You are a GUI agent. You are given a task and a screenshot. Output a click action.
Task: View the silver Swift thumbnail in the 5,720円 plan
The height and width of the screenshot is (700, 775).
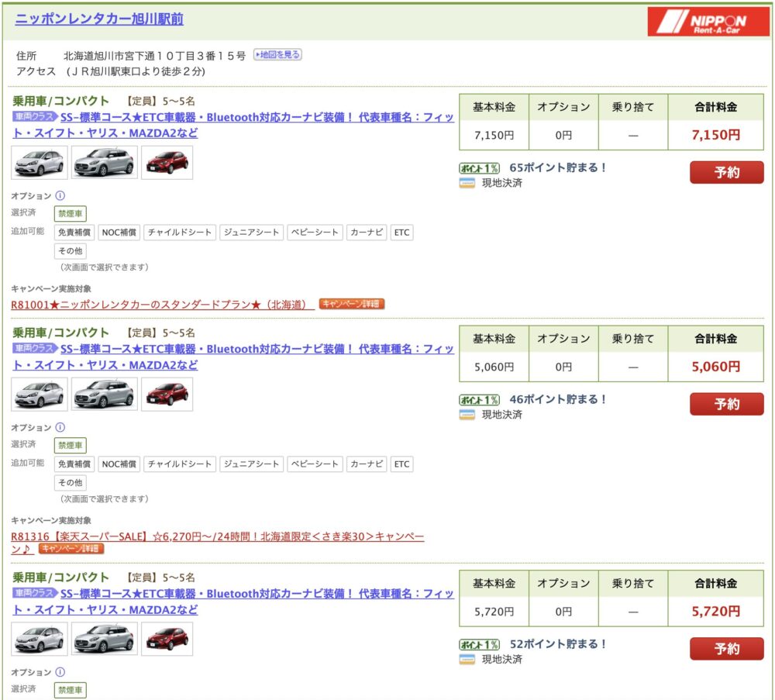tap(105, 639)
